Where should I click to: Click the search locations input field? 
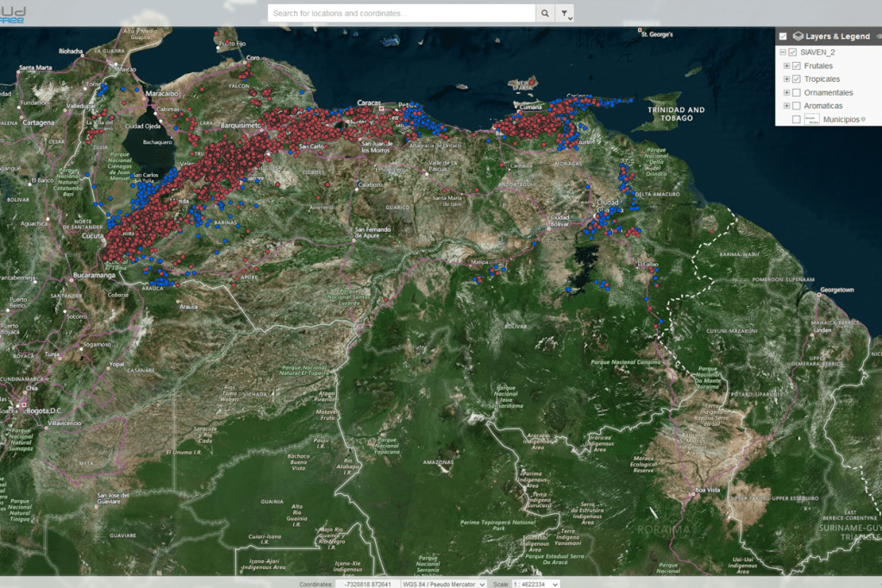(401, 14)
